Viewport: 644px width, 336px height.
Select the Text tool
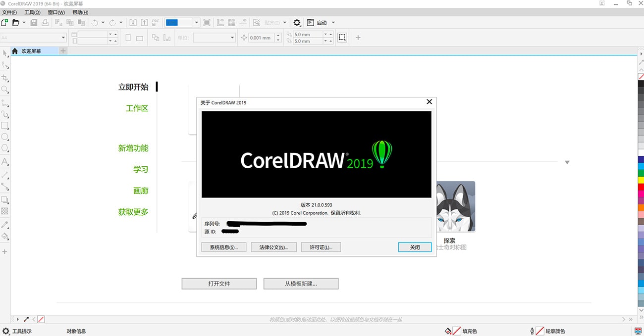(x=5, y=162)
